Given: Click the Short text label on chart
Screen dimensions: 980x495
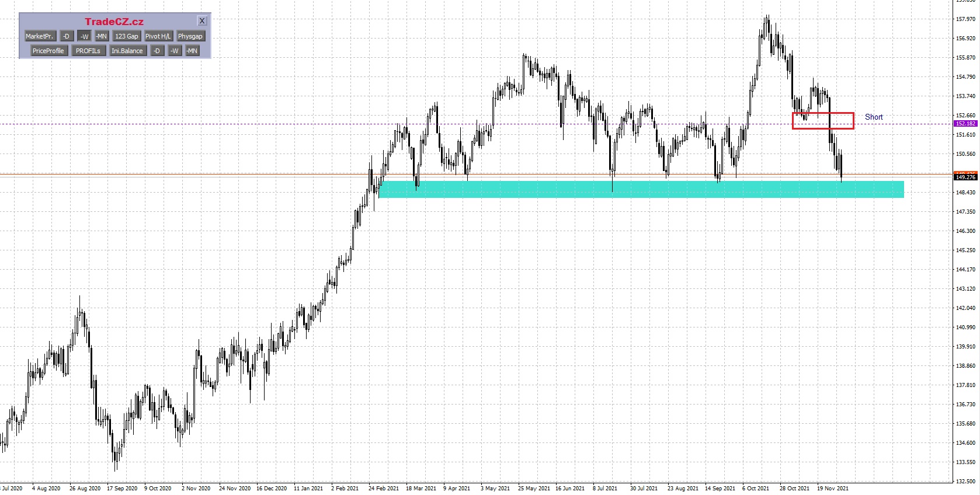Looking at the screenshot, I should 874,117.
